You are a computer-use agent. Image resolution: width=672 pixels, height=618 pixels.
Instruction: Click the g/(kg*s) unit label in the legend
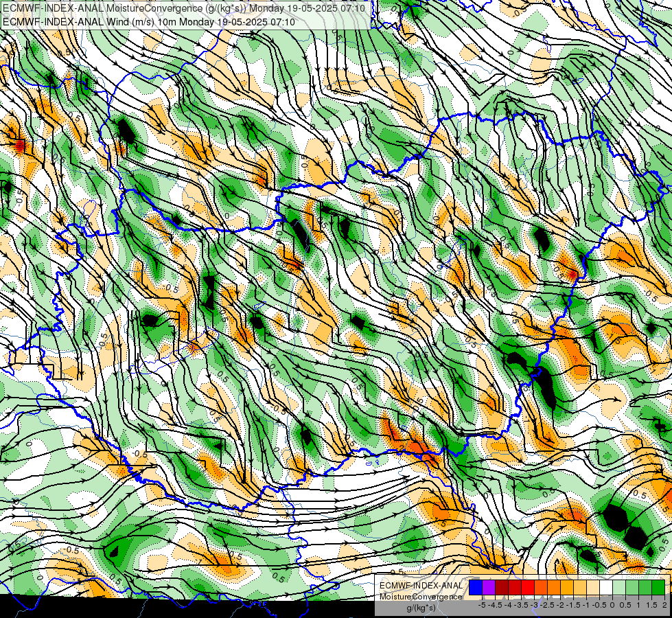click(421, 608)
